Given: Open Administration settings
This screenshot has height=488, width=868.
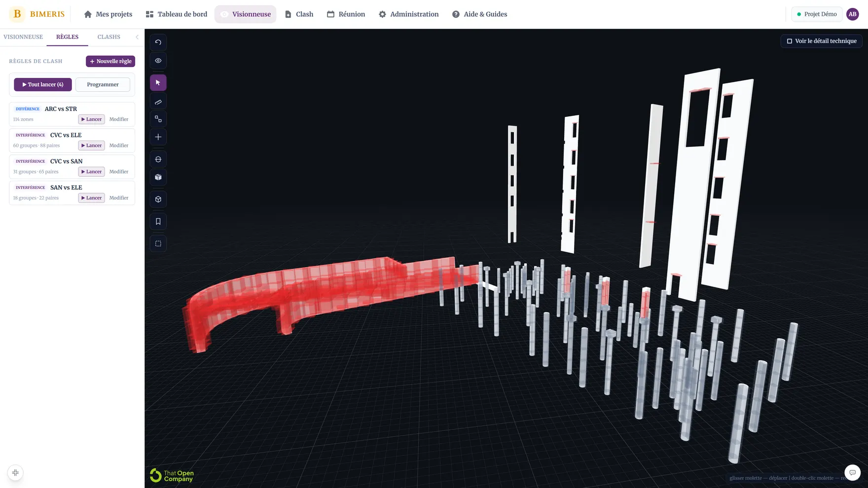Looking at the screenshot, I should pyautogui.click(x=408, y=14).
